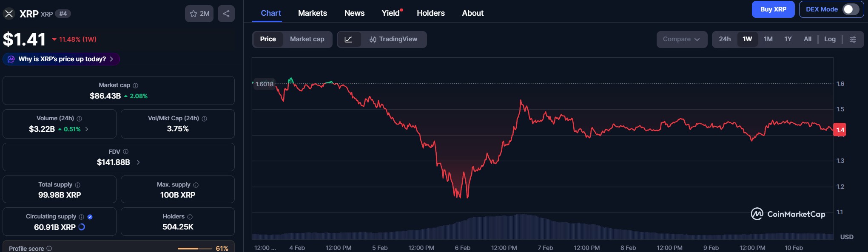Click the volume bars under chart
The width and height of the screenshot is (868, 252).
point(542,227)
